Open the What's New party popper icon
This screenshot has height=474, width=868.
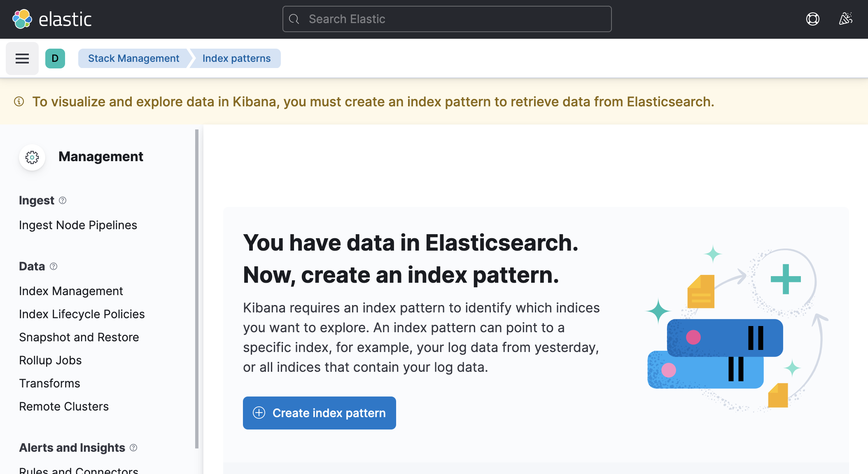click(846, 19)
